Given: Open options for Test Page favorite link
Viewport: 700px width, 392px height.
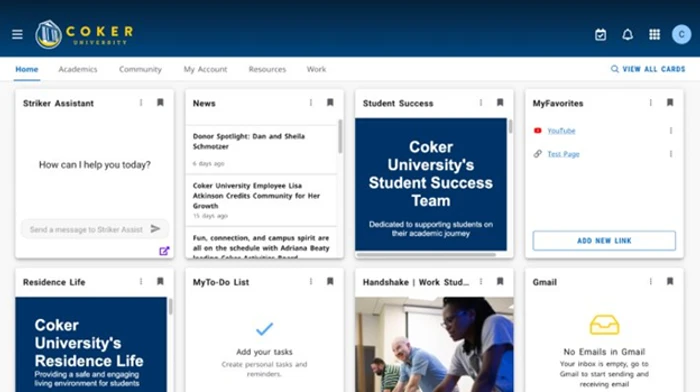Looking at the screenshot, I should pos(671,154).
